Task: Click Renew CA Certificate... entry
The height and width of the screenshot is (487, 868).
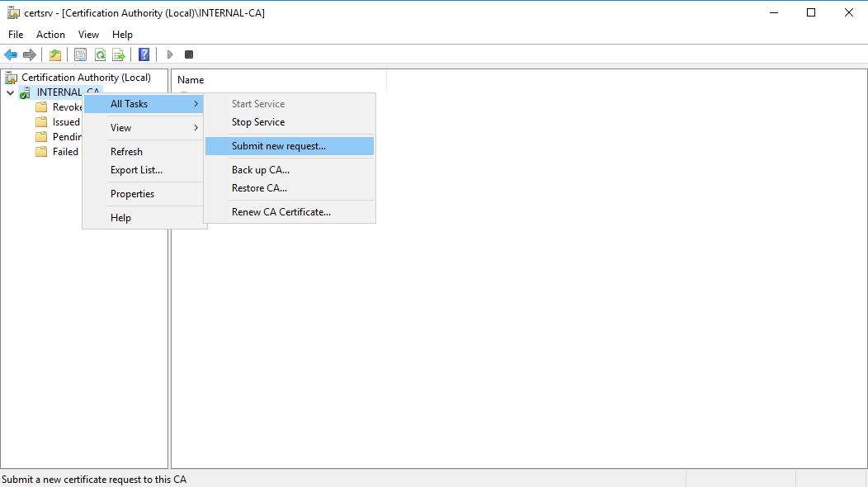Action: (281, 212)
